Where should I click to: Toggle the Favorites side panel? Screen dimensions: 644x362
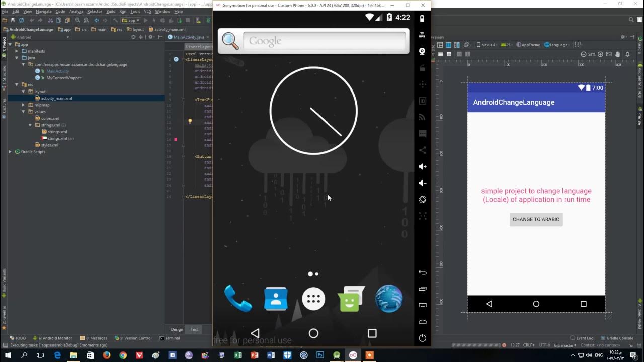click(x=4, y=318)
